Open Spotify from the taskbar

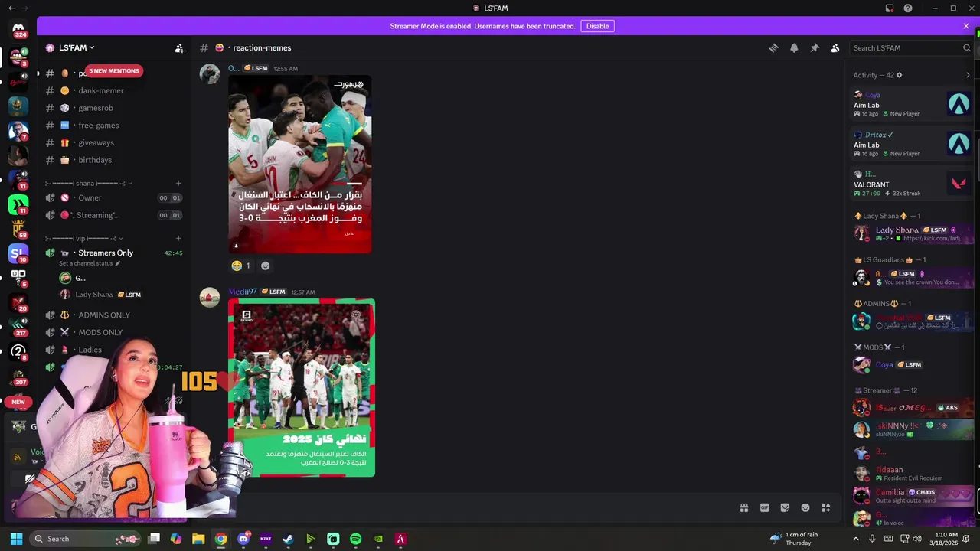[355, 539]
